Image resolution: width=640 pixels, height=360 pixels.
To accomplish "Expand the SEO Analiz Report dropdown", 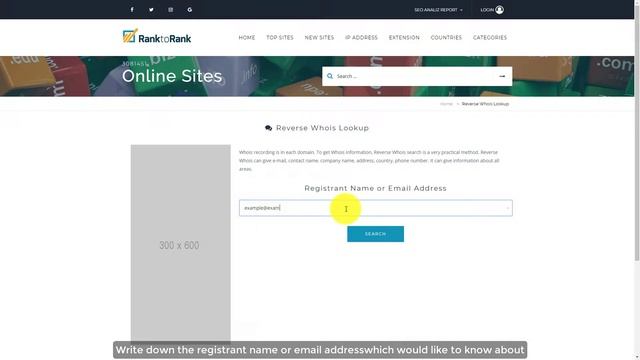I will [x=438, y=10].
